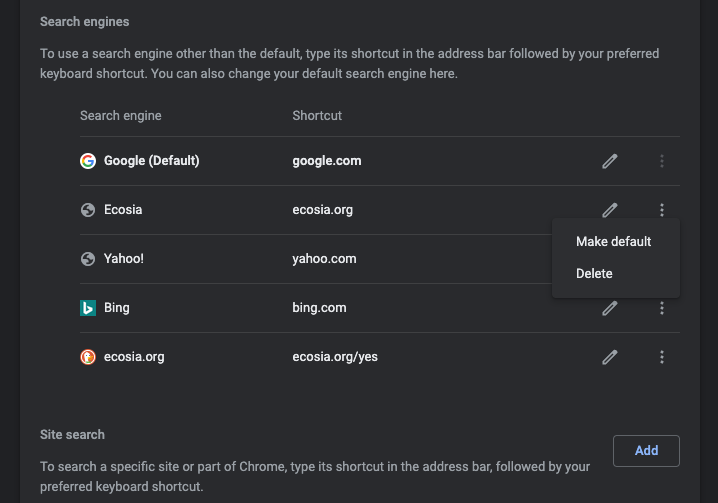The width and height of the screenshot is (718, 503).
Task: Click the globe icon beside Ecosia
Action: (88, 210)
